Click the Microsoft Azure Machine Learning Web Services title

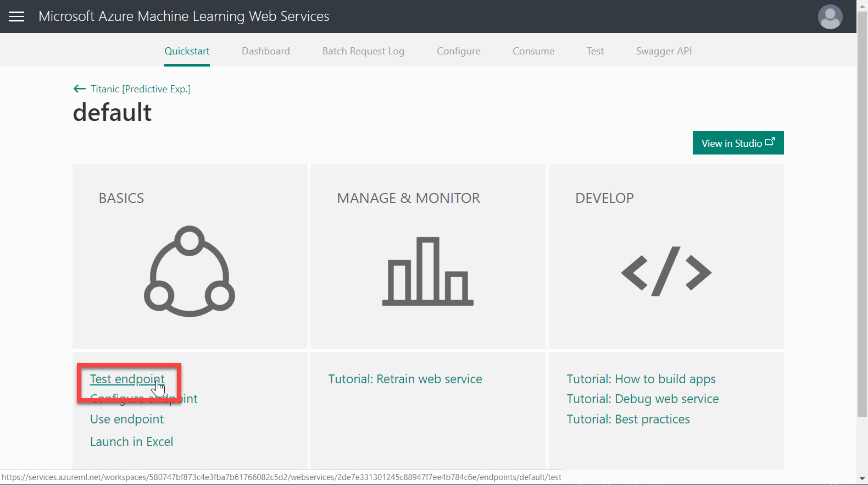tap(184, 16)
